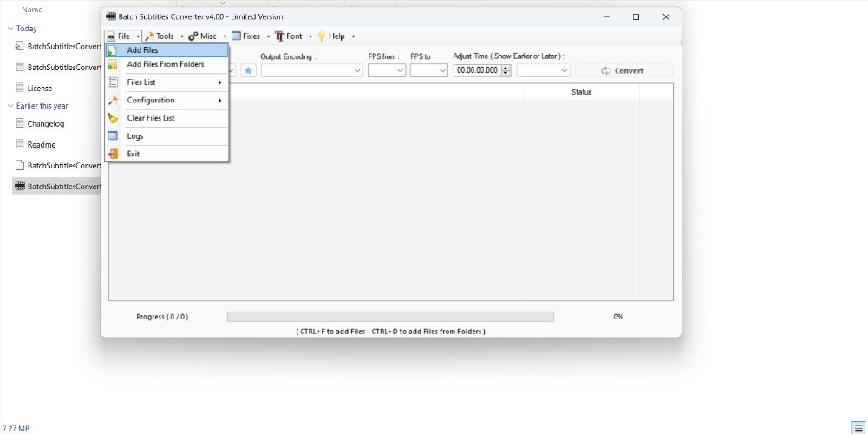The image size is (868, 434).
Task: Click the Progress ( 0 / 0 ) label
Action: coord(162,317)
